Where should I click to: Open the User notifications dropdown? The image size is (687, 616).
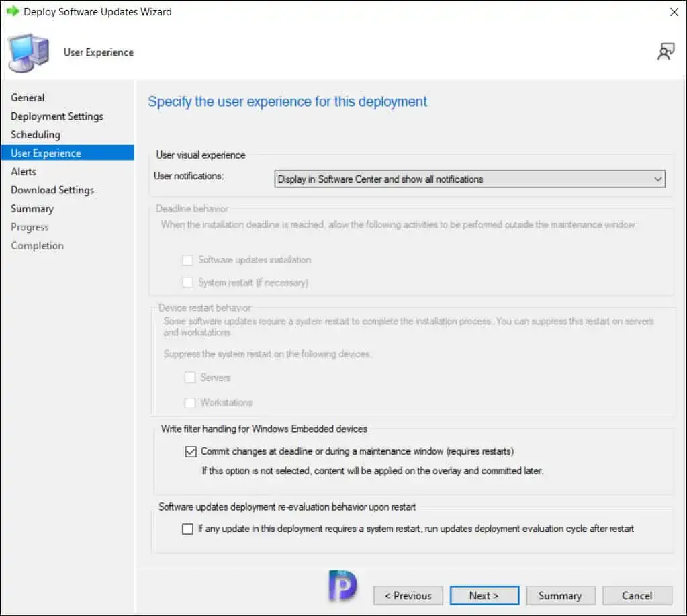469,179
